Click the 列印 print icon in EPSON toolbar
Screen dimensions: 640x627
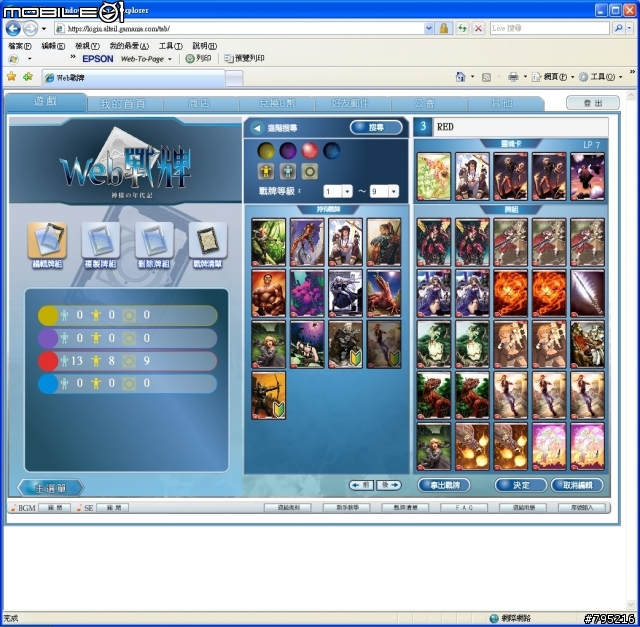[x=190, y=58]
